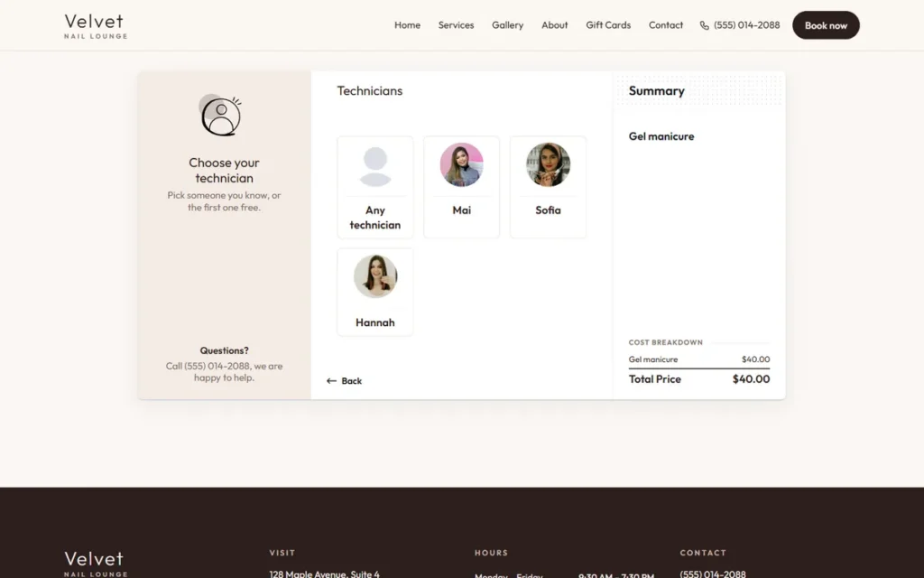Pick the technician named Mai
Screen dimensions: 924x578
tap(461, 210)
